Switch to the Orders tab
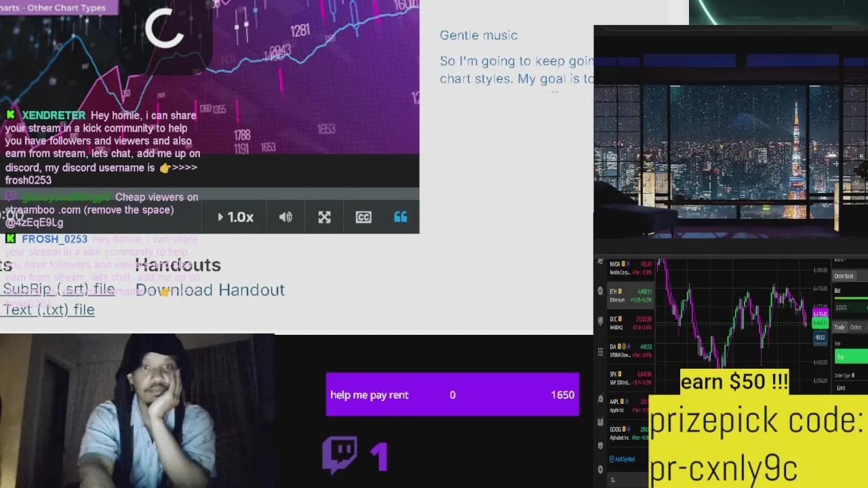 pyautogui.click(x=856, y=327)
